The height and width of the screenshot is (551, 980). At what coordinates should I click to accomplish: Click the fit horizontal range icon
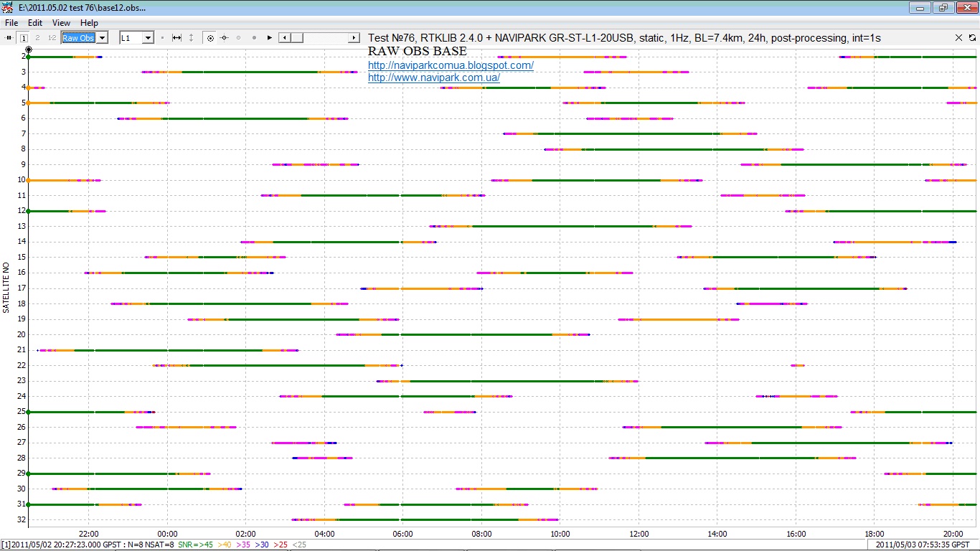pos(176,37)
